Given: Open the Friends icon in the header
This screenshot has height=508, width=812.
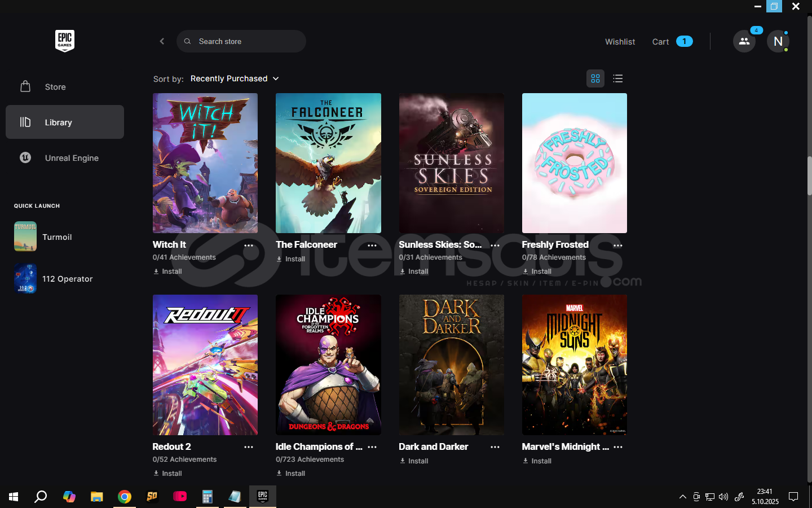Looking at the screenshot, I should [x=744, y=41].
